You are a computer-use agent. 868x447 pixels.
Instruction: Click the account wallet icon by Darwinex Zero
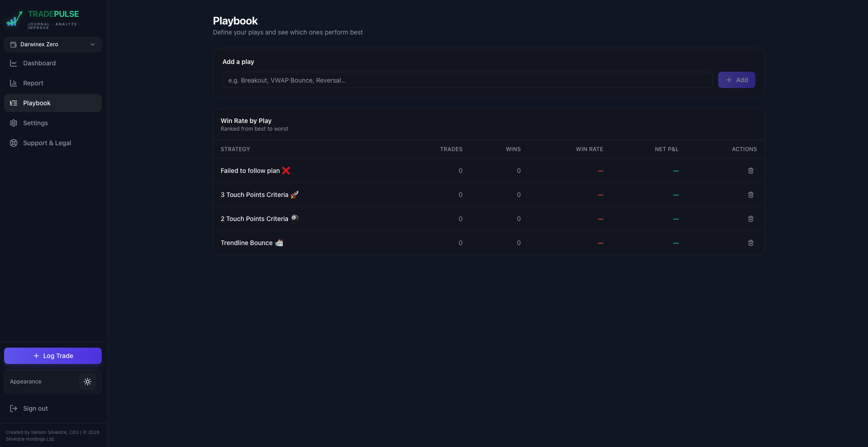click(14, 44)
